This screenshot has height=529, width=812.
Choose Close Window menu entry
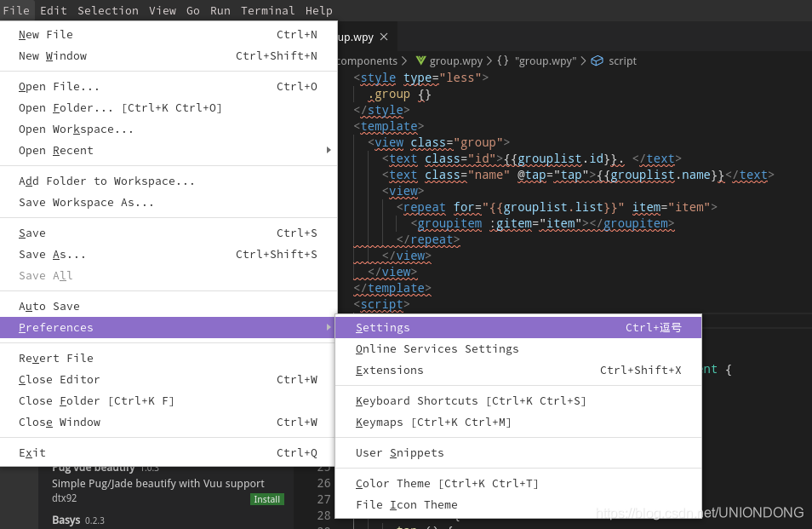(x=169, y=422)
